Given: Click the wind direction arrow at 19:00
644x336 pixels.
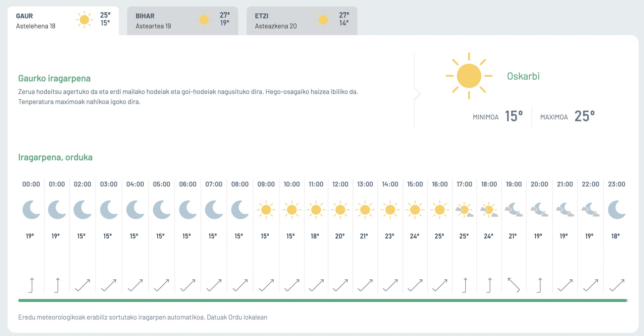Looking at the screenshot, I should coord(514,285).
